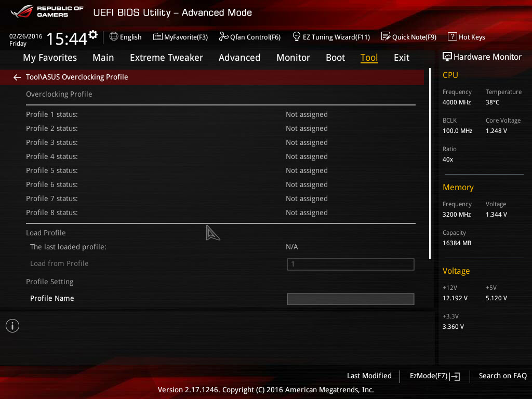Switch to EzMode(F7)

pyautogui.click(x=435, y=376)
